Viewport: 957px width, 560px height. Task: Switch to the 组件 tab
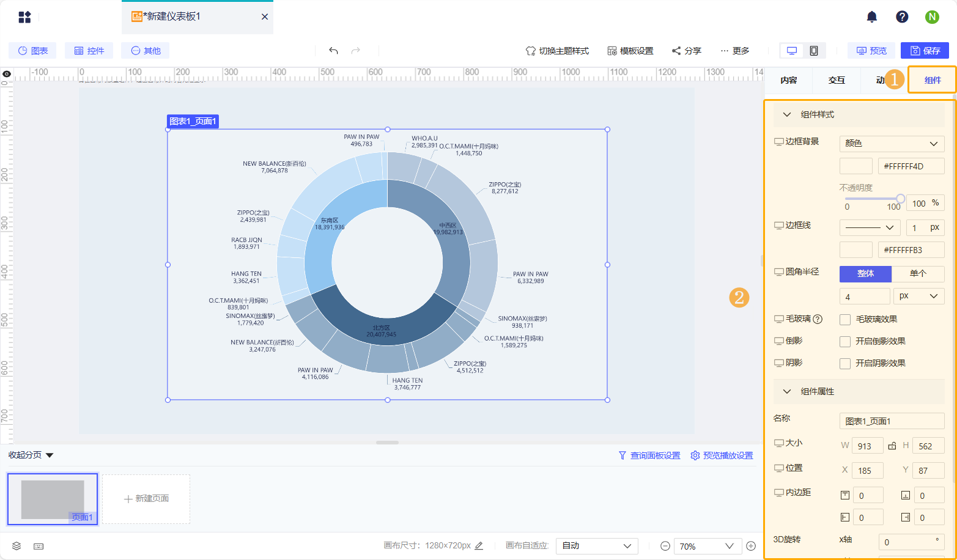933,80
